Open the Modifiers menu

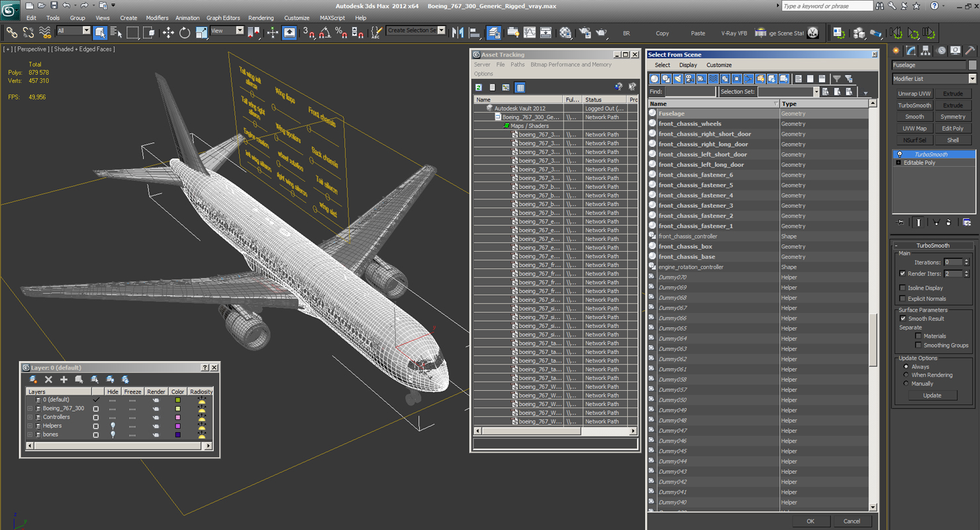pos(157,18)
